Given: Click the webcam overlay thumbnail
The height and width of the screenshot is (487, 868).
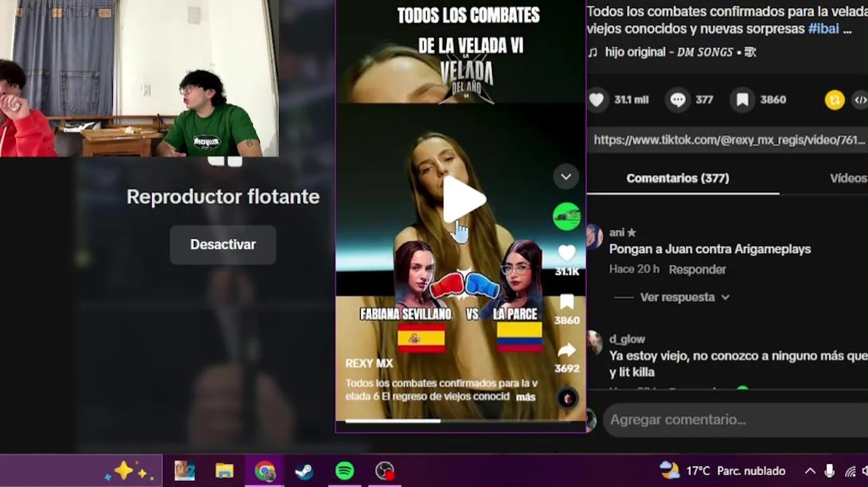Looking at the screenshot, I should [x=139, y=78].
